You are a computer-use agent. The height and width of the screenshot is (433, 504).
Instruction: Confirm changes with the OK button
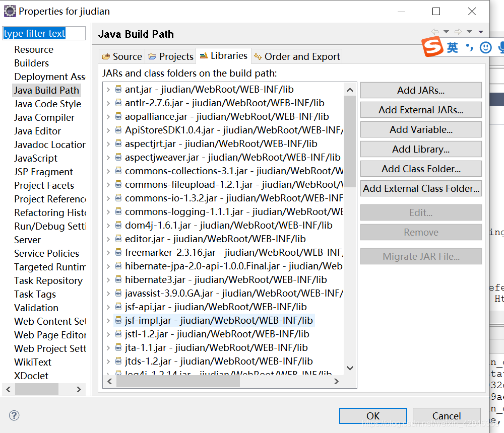pos(372,416)
